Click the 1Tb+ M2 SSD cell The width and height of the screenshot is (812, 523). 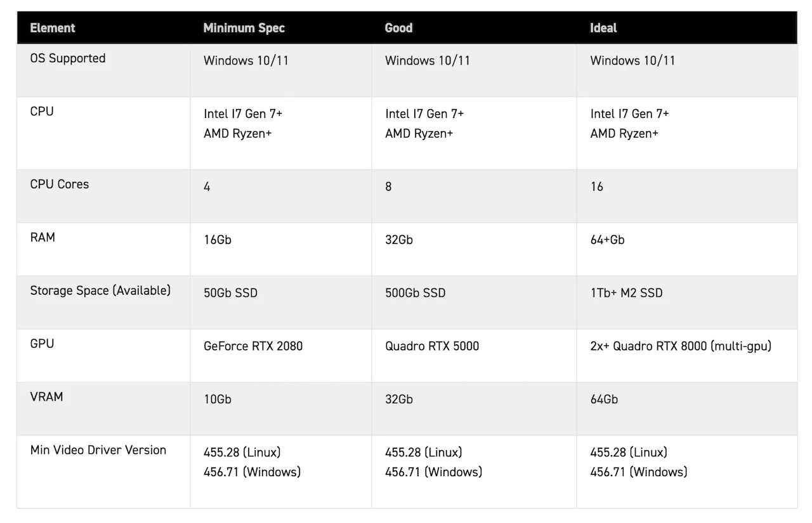point(626,293)
